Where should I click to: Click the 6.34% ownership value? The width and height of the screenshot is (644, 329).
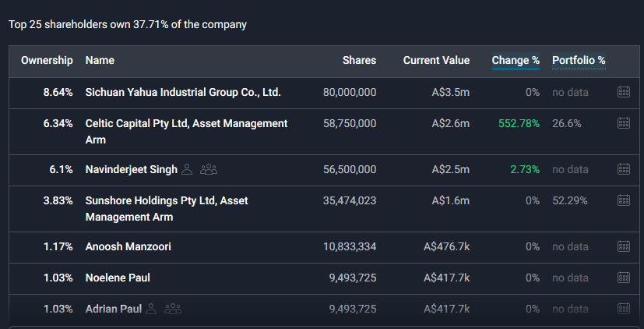(x=58, y=123)
